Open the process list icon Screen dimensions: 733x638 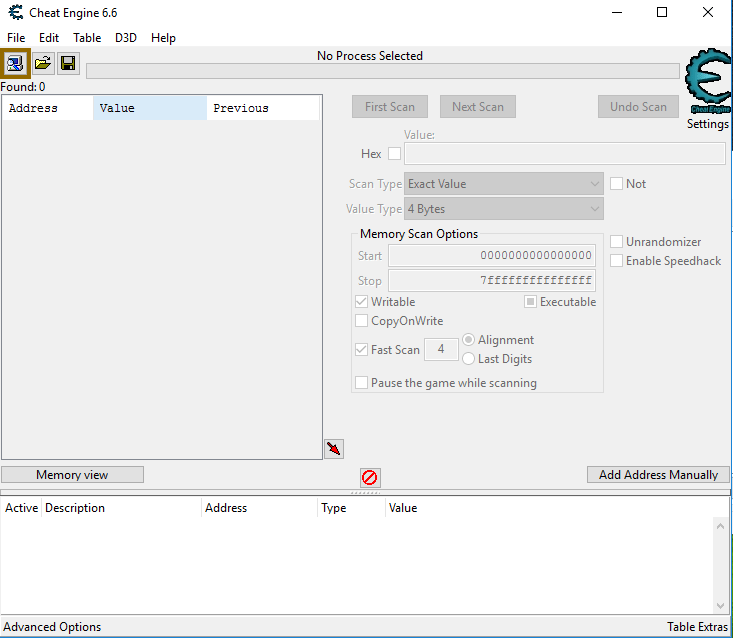pyautogui.click(x=15, y=63)
